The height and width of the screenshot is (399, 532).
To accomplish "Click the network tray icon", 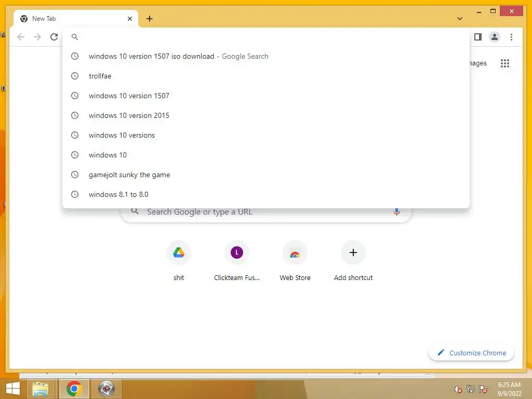I will click(x=471, y=389).
